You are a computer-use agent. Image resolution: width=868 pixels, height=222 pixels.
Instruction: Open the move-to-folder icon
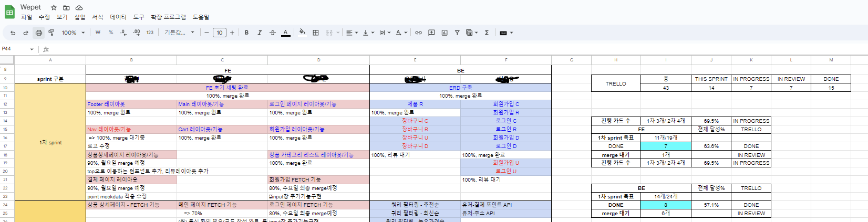point(66,8)
